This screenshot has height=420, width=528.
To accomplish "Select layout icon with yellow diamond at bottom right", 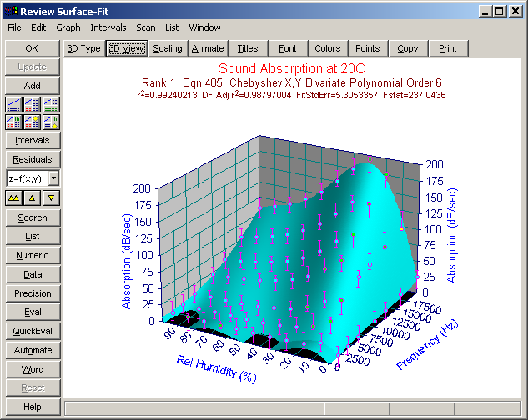I will coord(51,122).
